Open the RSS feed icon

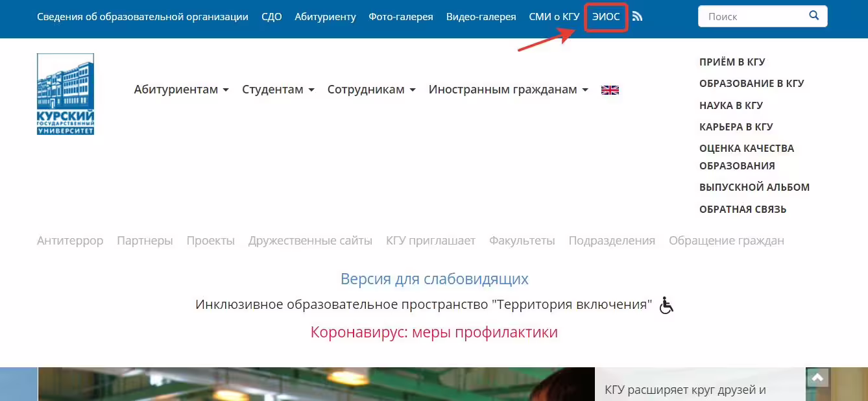click(637, 17)
